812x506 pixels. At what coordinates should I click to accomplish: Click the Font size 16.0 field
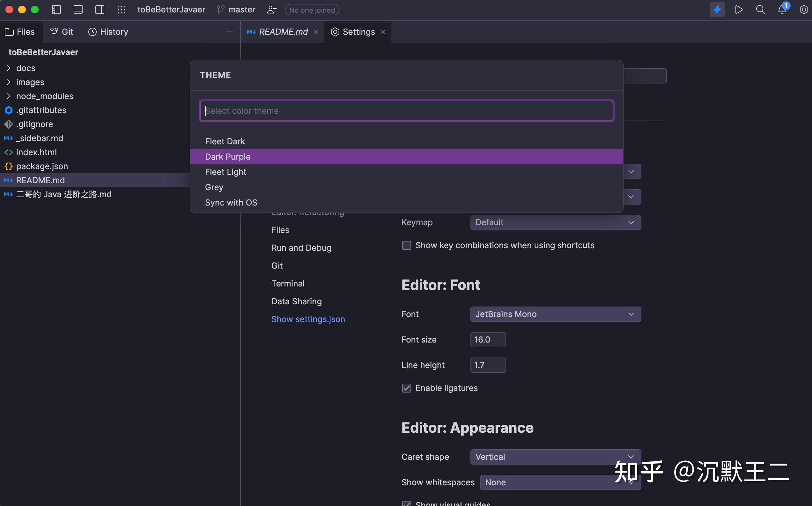tap(488, 340)
